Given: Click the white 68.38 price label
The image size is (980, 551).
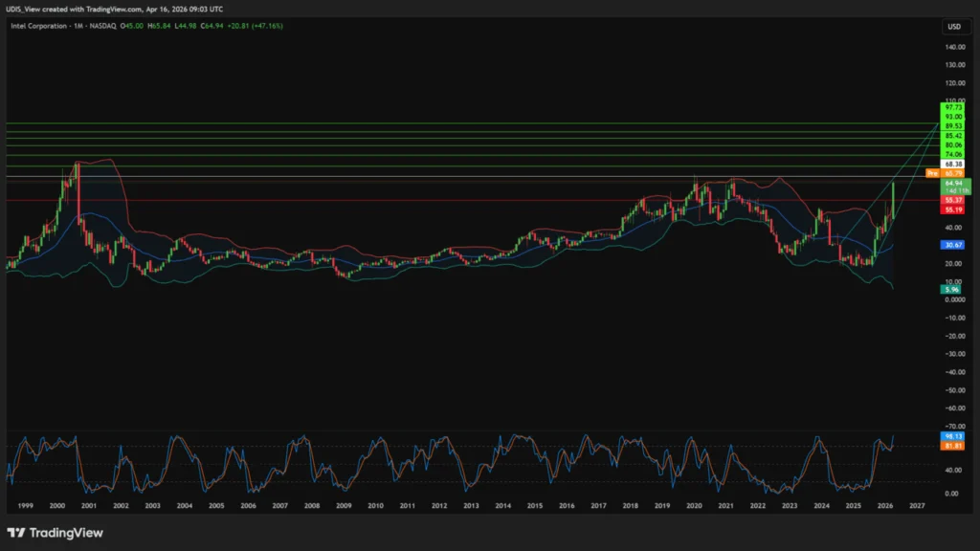Looking at the screenshot, I should 953,165.
